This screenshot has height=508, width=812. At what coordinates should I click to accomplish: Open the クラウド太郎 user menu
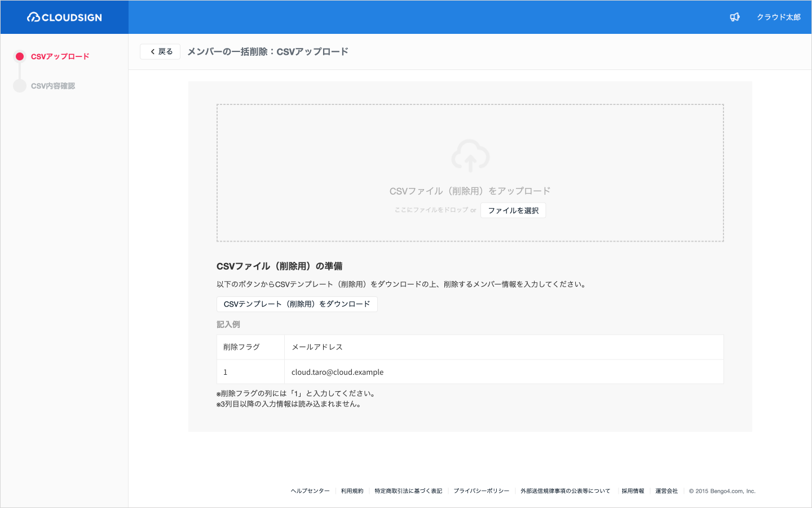coord(779,17)
